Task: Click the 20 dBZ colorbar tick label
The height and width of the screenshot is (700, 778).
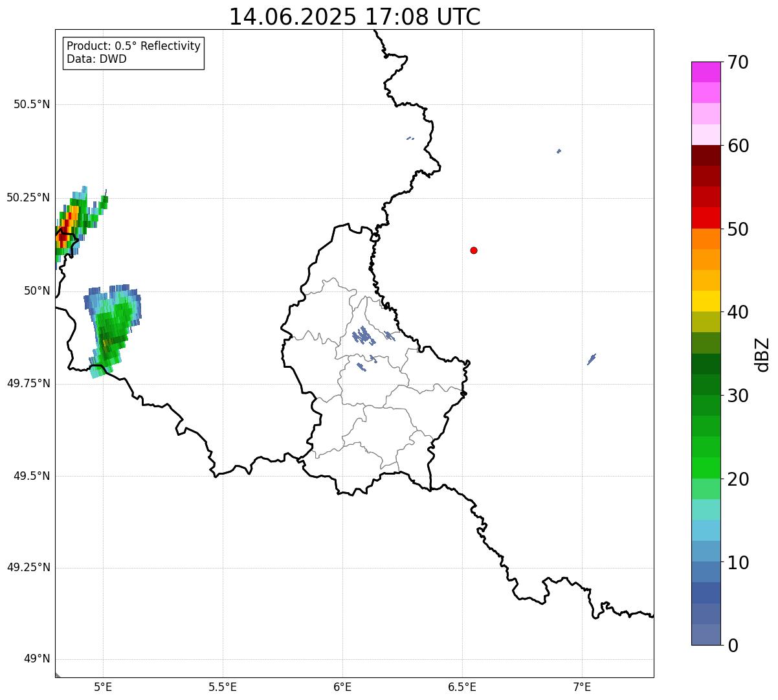Action: [738, 479]
